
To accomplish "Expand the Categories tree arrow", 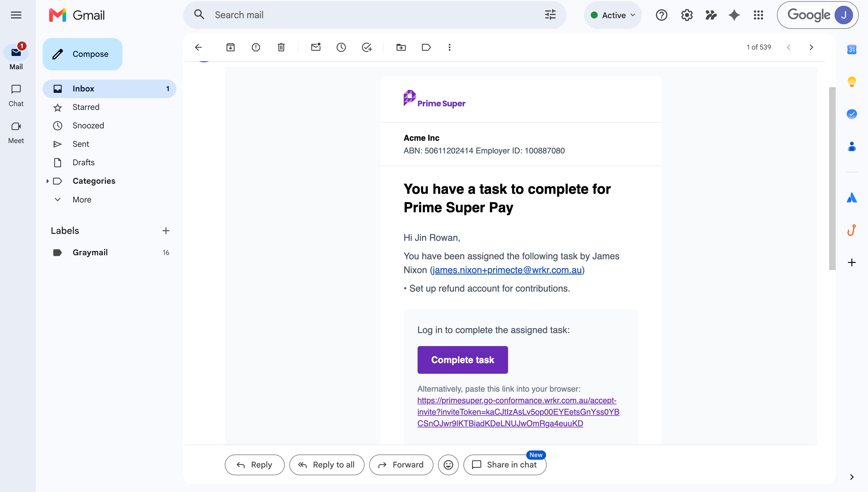I will [x=47, y=181].
